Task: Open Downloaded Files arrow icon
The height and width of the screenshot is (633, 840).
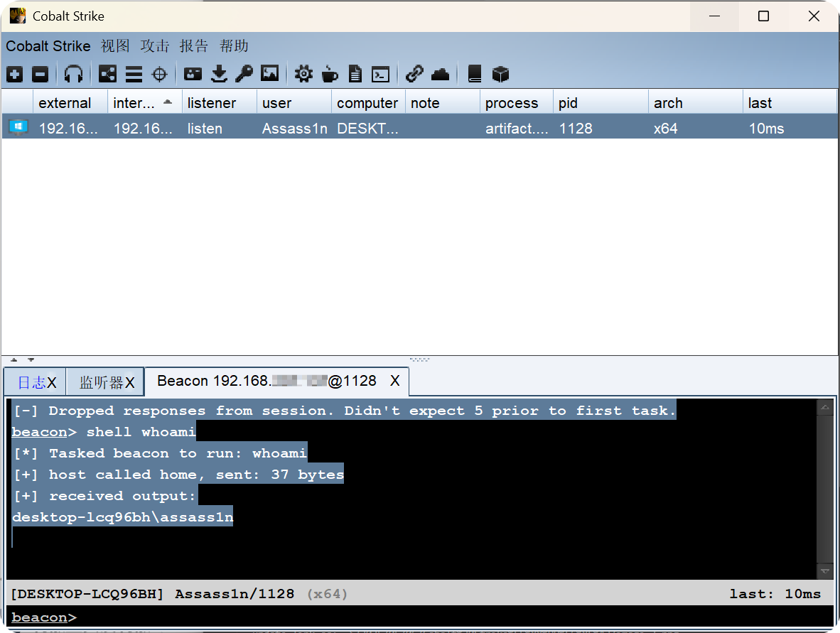Action: pyautogui.click(x=219, y=74)
